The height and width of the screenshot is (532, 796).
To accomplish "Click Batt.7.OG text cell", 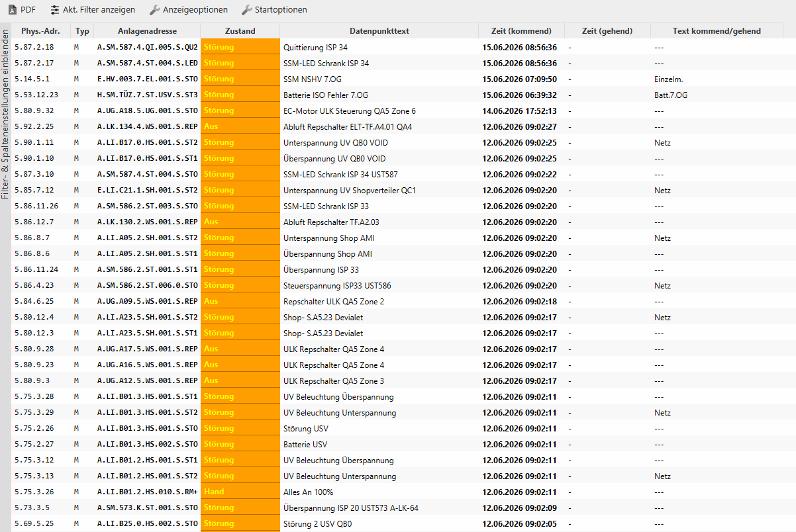I will 671,95.
